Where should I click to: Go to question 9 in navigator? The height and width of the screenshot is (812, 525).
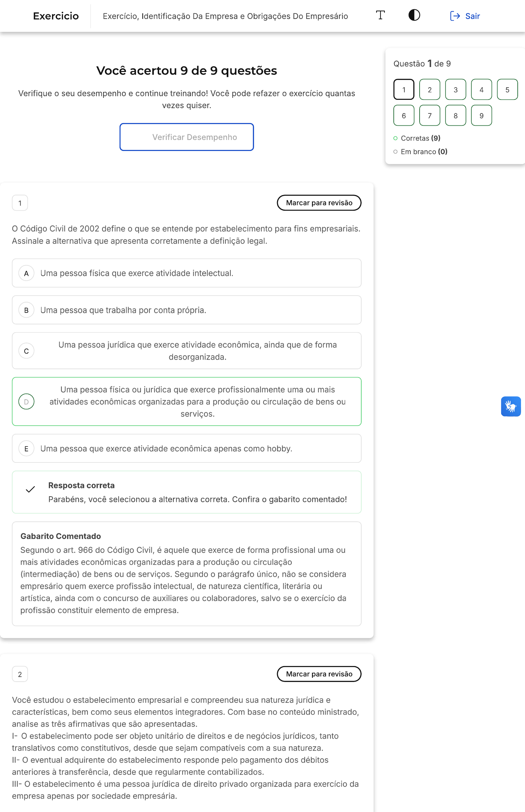(481, 116)
